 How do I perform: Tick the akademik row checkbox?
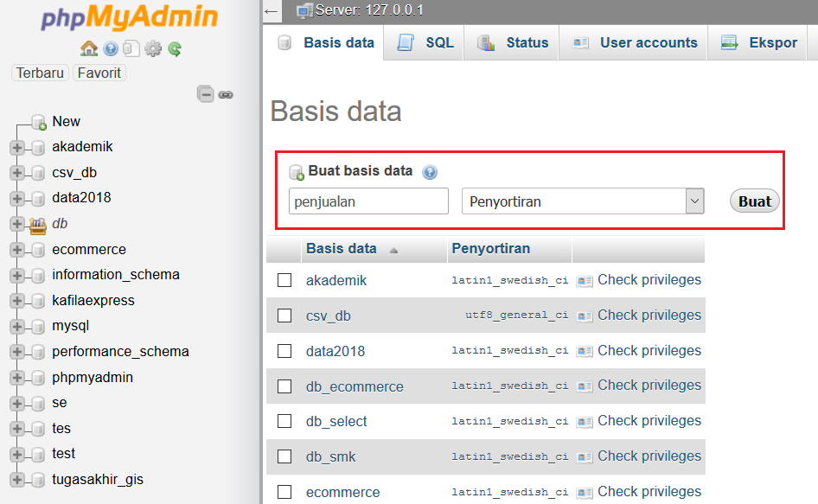click(x=284, y=280)
